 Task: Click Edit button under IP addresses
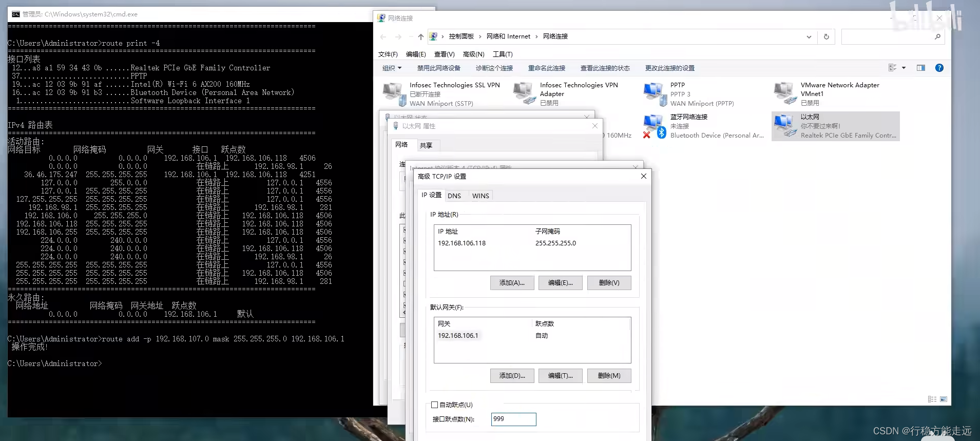click(560, 283)
